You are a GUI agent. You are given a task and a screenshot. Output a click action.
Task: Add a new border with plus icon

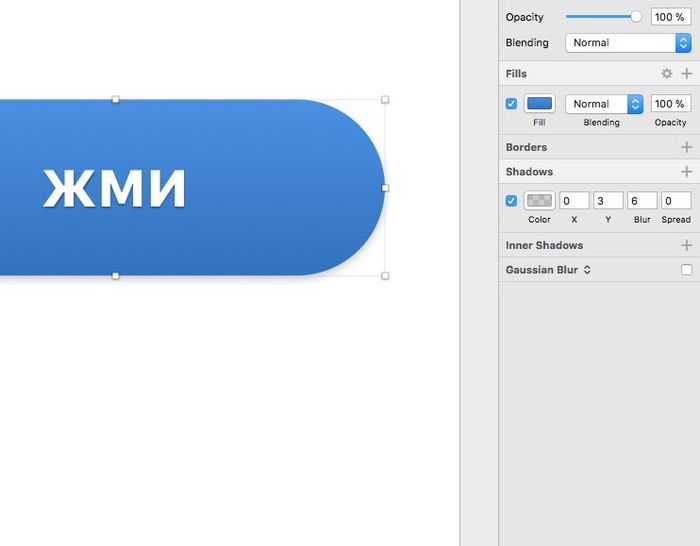coord(686,147)
